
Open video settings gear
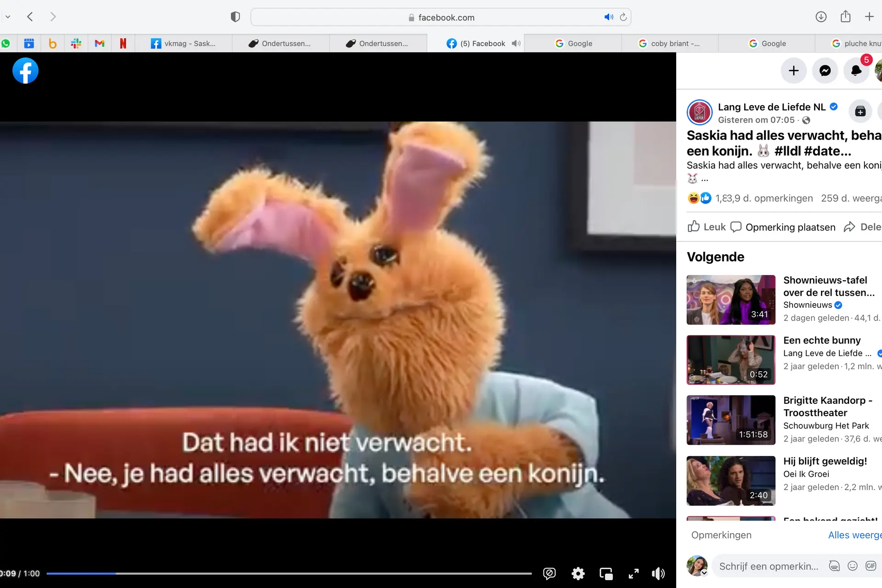point(578,573)
